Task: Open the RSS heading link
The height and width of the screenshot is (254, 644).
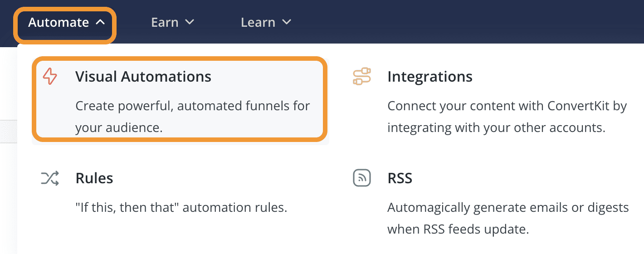Action: click(x=400, y=178)
